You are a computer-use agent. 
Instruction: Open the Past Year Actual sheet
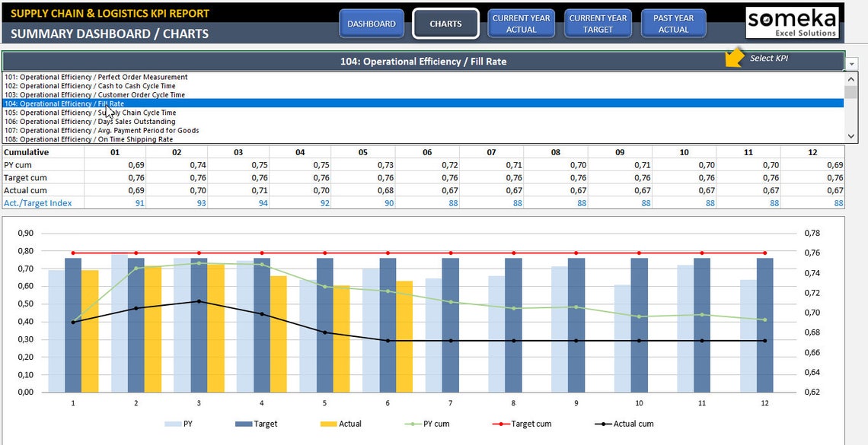click(x=673, y=23)
